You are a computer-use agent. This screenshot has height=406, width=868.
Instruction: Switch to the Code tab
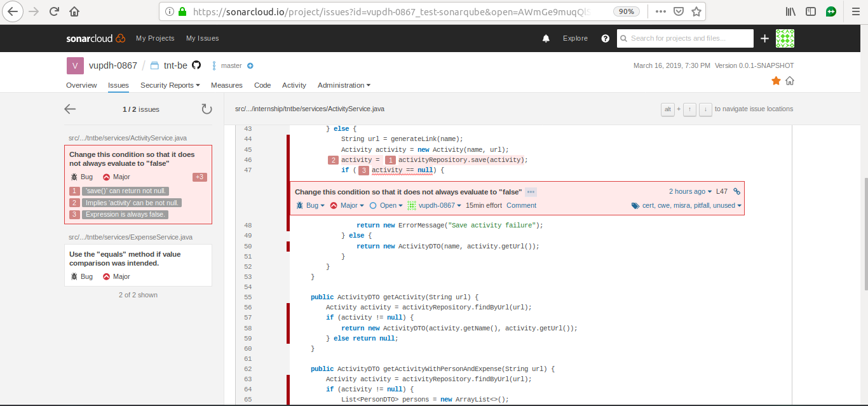coord(262,85)
